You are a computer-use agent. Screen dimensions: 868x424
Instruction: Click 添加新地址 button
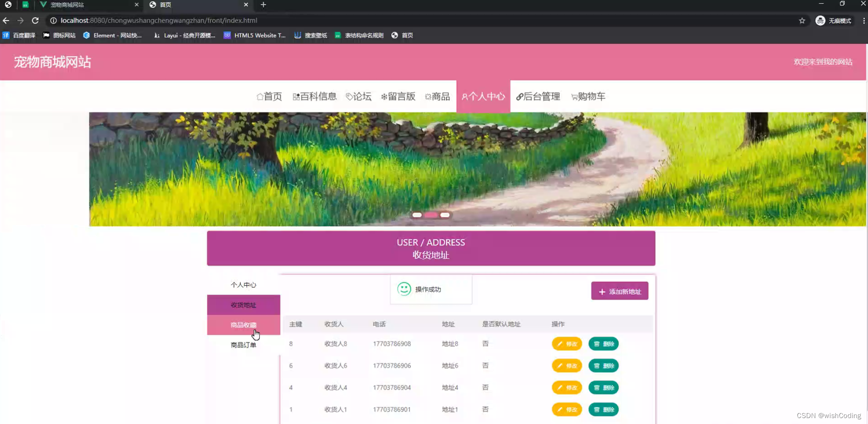(620, 291)
